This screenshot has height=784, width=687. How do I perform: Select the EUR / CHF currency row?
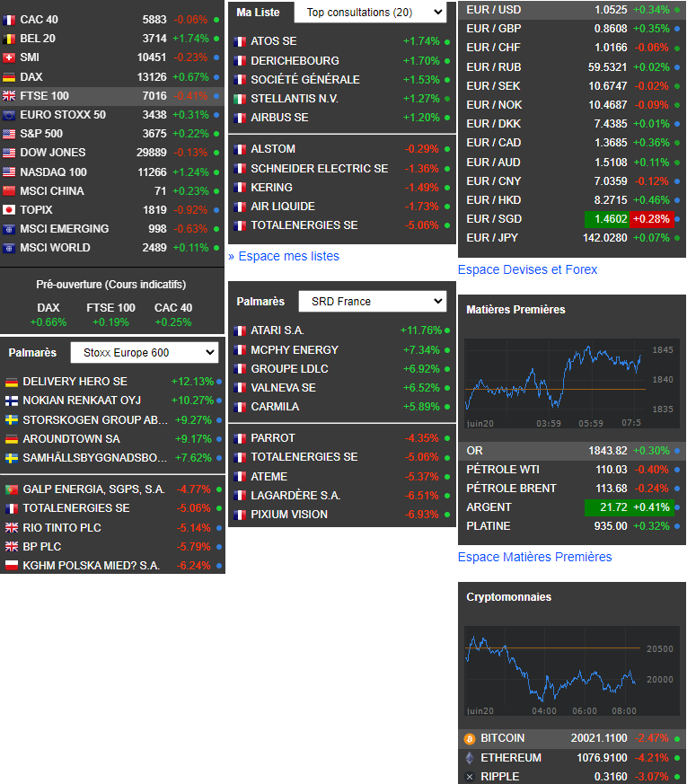coord(572,48)
